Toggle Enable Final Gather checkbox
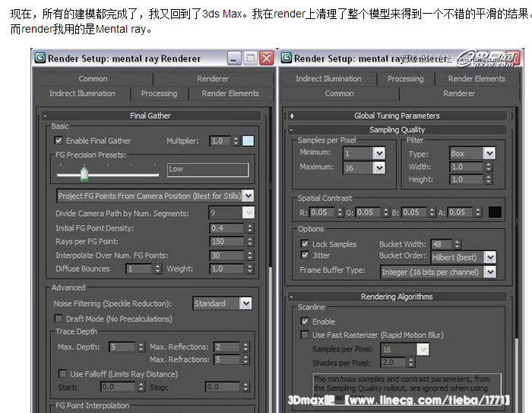 point(59,140)
